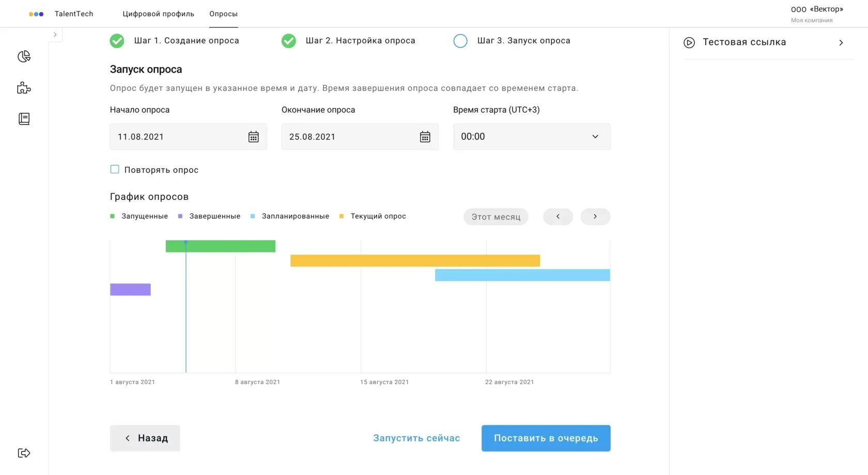
Task: Click the Поставить в очередь button
Action: tap(546, 438)
